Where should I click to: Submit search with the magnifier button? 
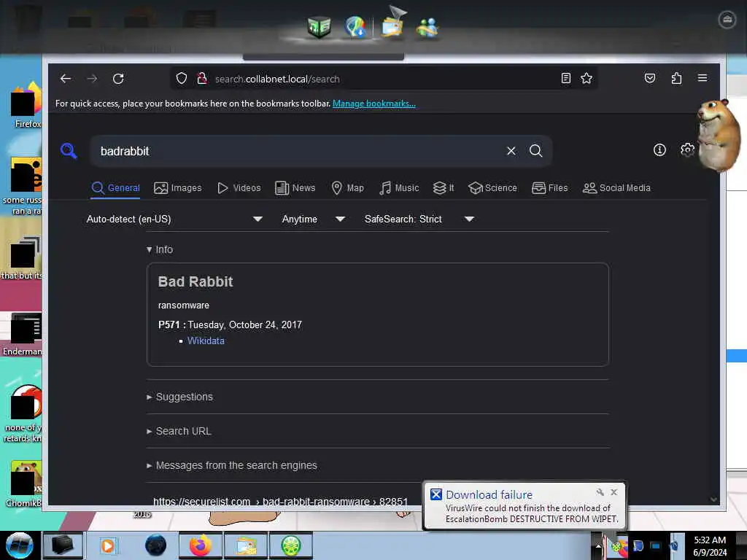point(536,151)
